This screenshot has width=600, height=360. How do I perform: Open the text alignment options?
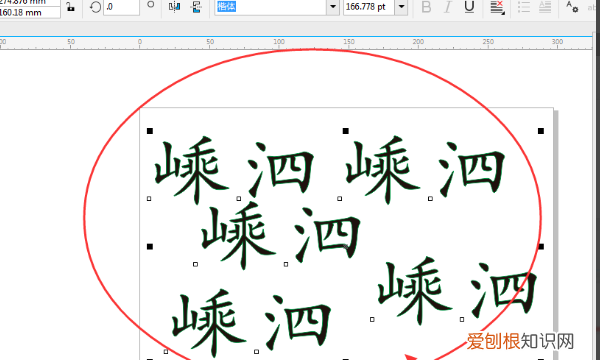click(497, 8)
